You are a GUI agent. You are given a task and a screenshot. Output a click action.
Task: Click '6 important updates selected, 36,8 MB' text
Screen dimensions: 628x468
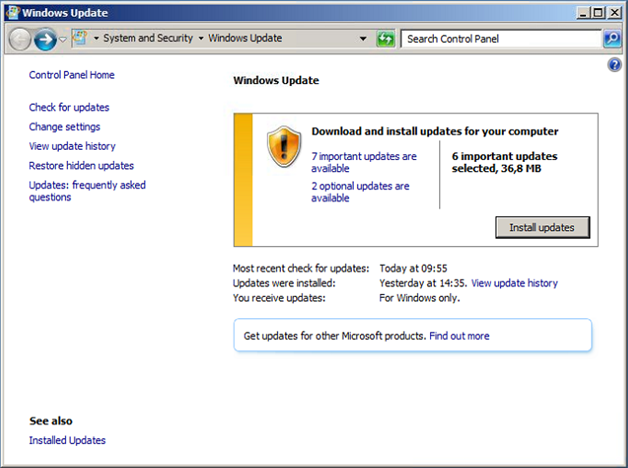click(x=504, y=162)
